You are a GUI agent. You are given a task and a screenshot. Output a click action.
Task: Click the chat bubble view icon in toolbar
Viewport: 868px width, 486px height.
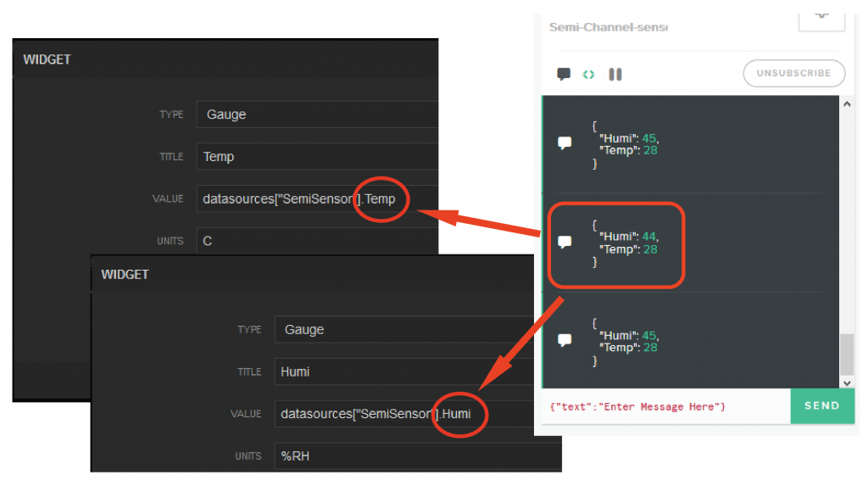click(x=564, y=74)
